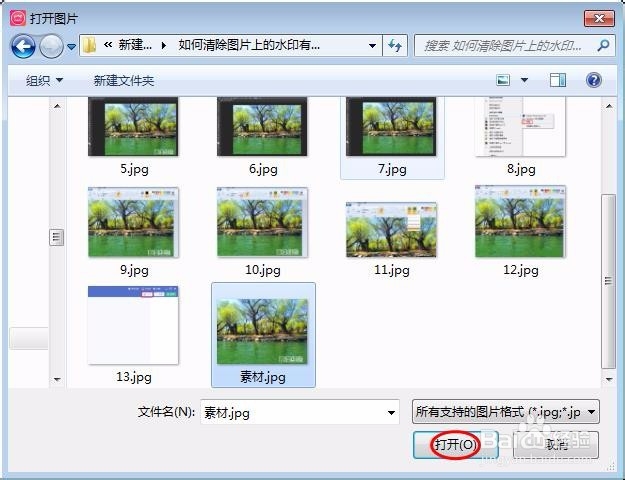Click the file list scrollbar up arrow
This screenshot has height=480, width=625.
(x=609, y=106)
